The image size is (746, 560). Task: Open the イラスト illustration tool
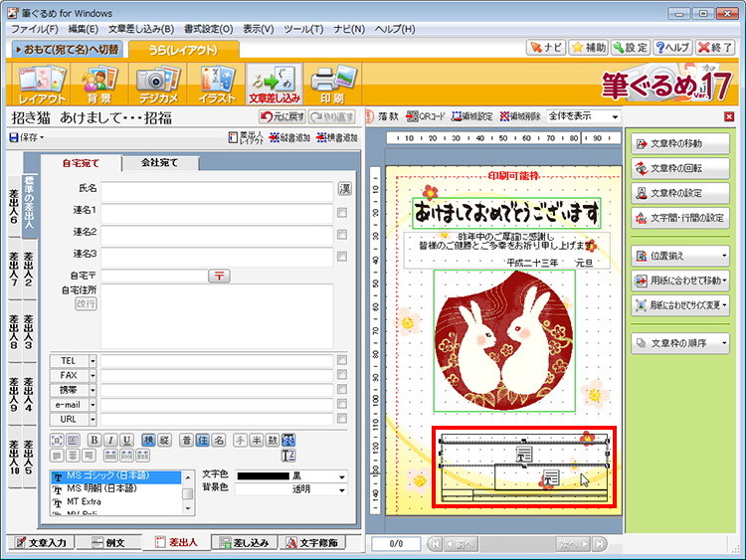point(217,85)
